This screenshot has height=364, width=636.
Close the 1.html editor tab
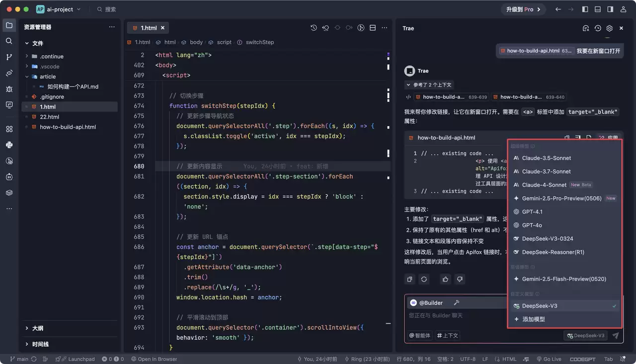(x=162, y=28)
